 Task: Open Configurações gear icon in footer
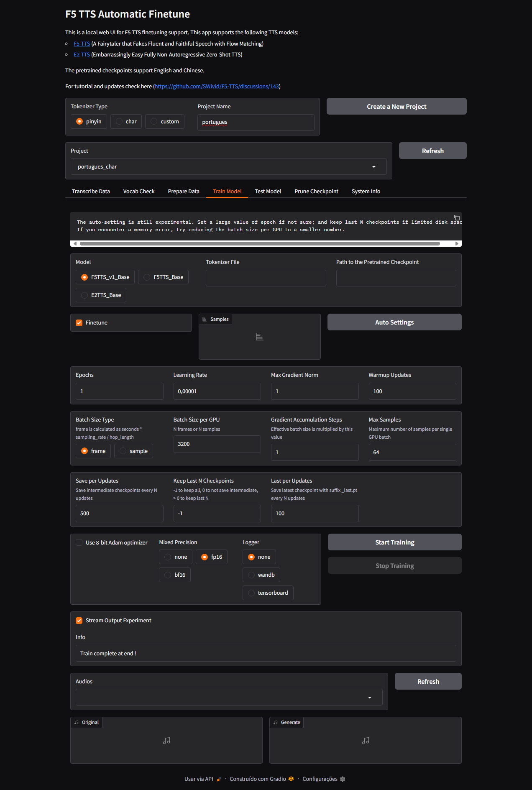click(343, 779)
